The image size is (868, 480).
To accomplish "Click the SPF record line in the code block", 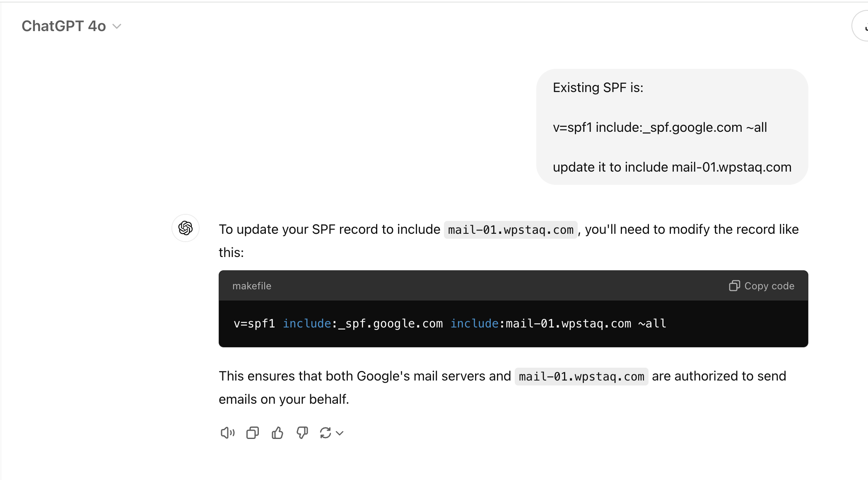I will pos(450,324).
